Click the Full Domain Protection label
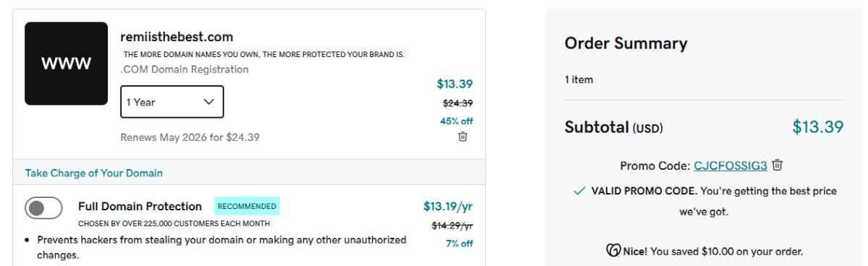 tap(140, 207)
